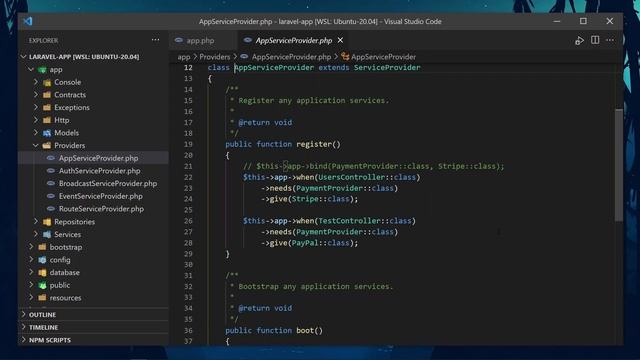Click the Models folder icon

pyautogui.click(x=47, y=133)
